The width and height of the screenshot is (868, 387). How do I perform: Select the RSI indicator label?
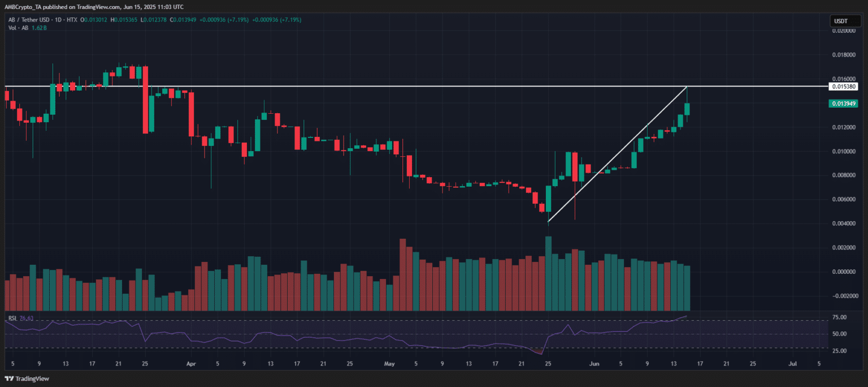12,318
